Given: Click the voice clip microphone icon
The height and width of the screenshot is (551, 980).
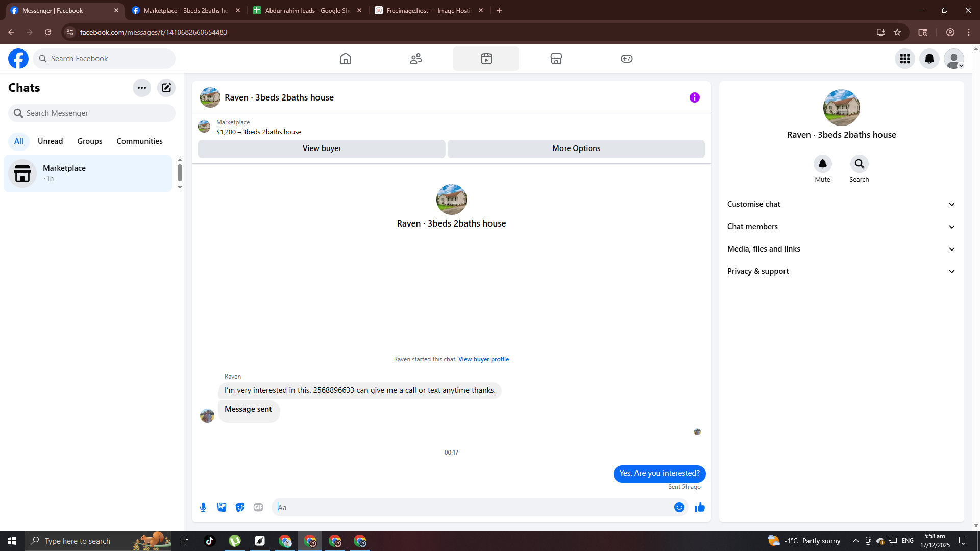Looking at the screenshot, I should [x=203, y=507].
